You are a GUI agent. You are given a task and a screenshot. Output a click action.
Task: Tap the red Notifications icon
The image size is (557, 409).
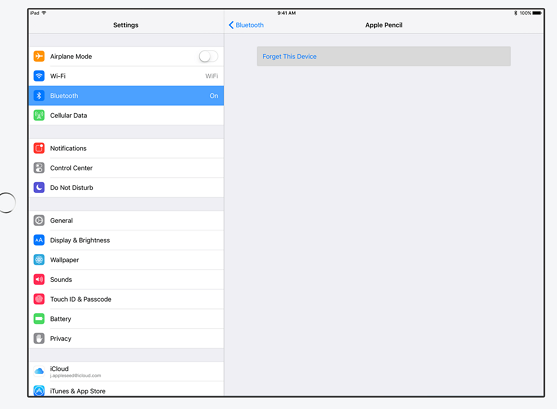39,148
